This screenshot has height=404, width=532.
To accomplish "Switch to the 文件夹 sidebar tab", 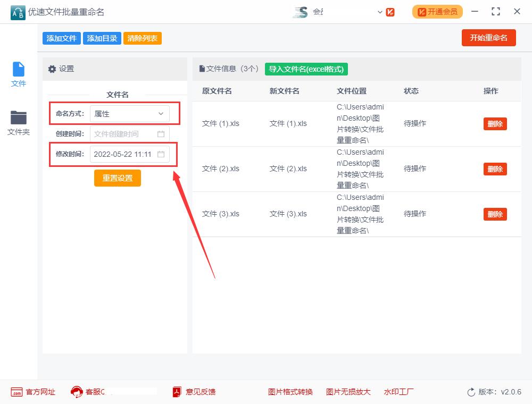I will coord(19,122).
